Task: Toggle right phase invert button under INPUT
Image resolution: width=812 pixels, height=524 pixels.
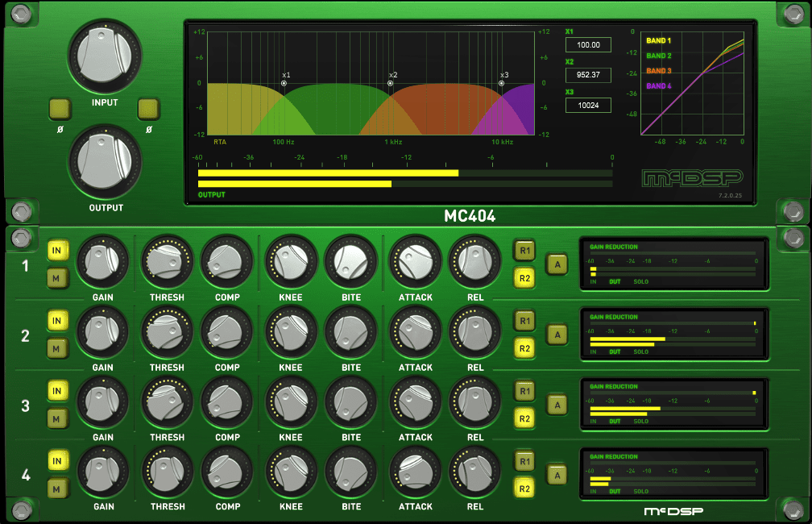Action: pyautogui.click(x=148, y=109)
